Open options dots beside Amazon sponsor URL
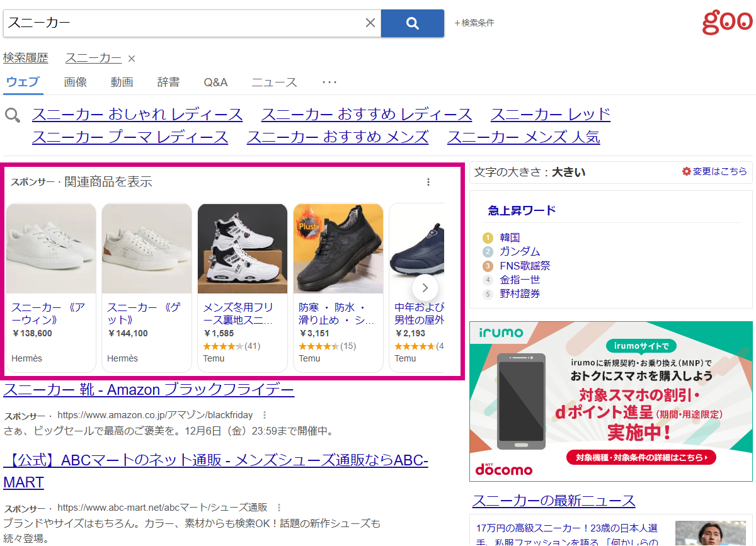 [265, 415]
